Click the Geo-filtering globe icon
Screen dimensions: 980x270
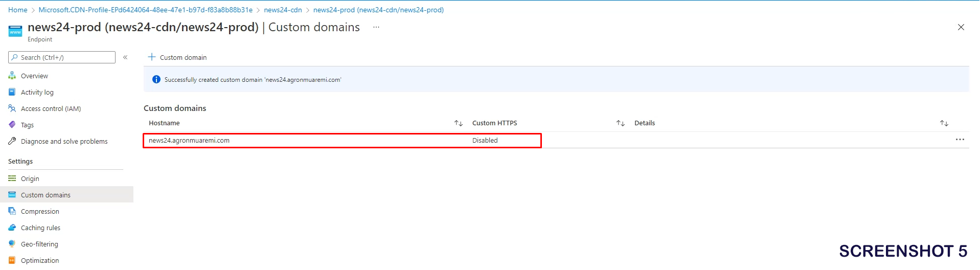coord(12,244)
